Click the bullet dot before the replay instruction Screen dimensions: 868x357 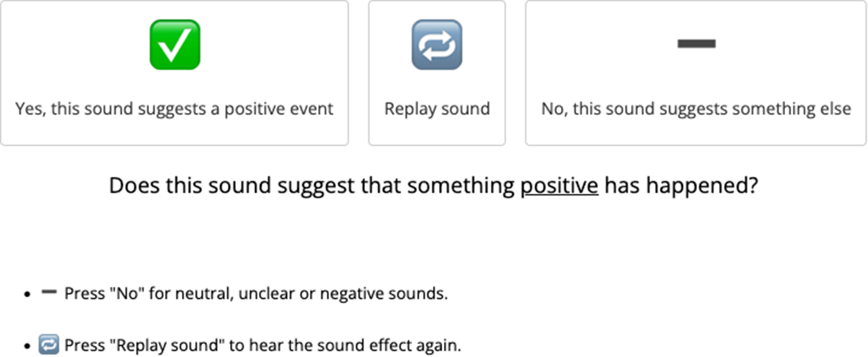point(27,346)
